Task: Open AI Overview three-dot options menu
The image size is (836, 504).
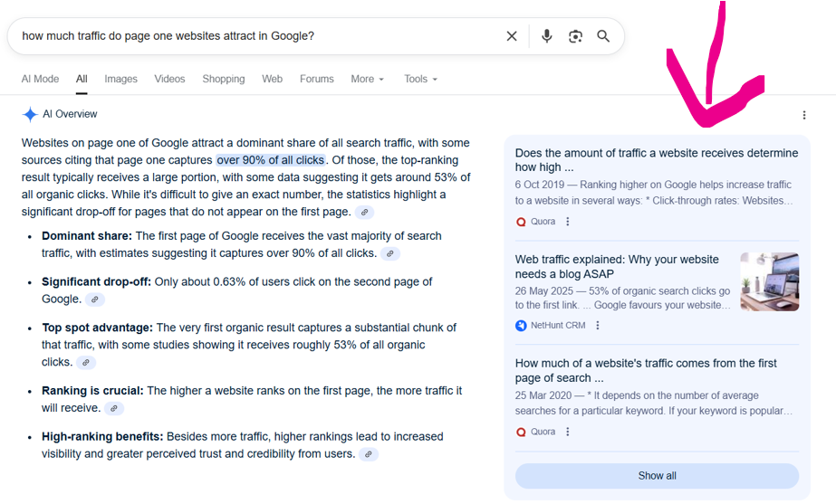Action: [804, 115]
